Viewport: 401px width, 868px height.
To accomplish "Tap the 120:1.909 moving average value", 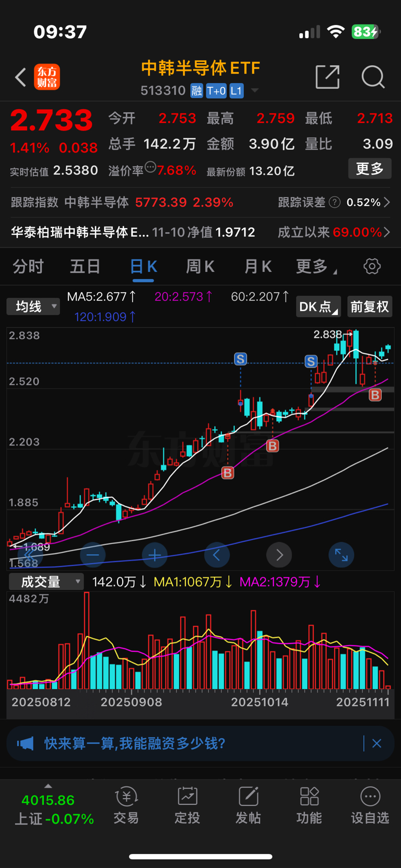I will [105, 317].
